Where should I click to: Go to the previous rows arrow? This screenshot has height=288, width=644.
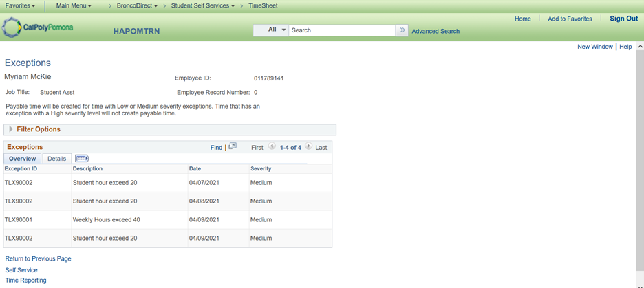pyautogui.click(x=272, y=146)
